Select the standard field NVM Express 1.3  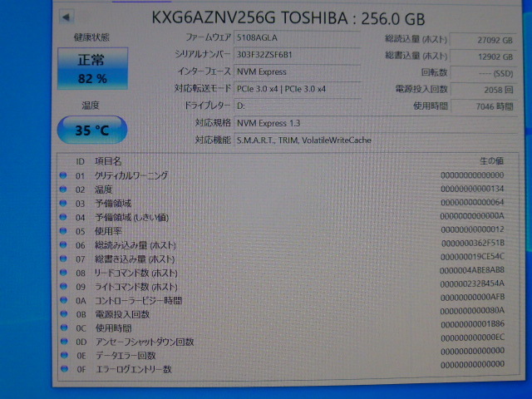point(376,123)
